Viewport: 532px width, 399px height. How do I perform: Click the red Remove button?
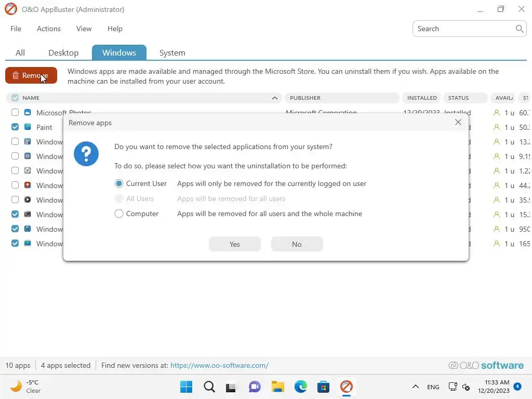31,75
